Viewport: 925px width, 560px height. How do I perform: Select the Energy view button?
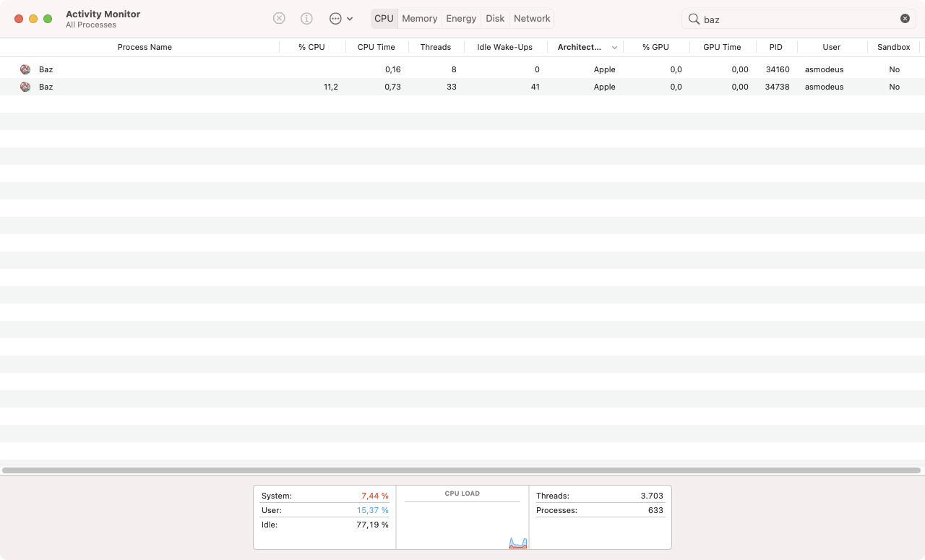pos(461,18)
